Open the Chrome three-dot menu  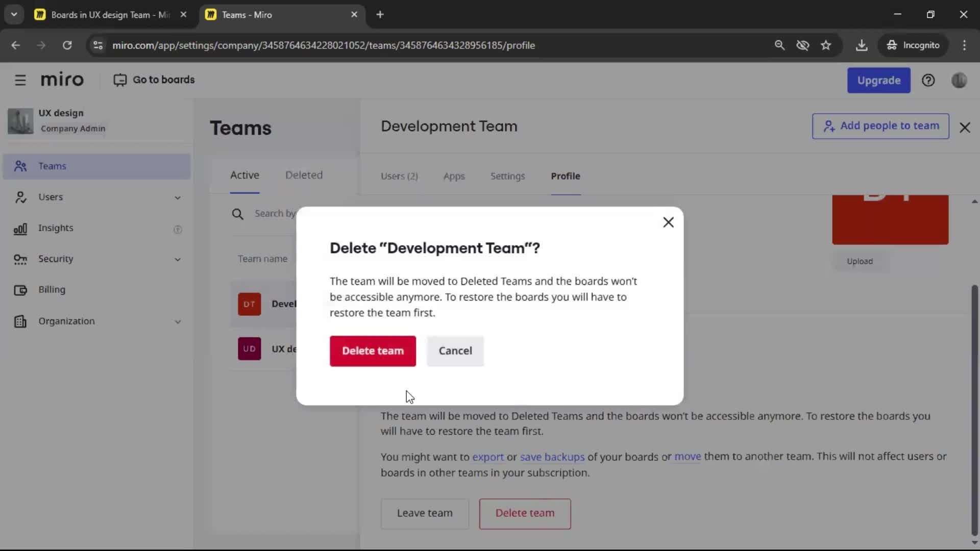964,45
